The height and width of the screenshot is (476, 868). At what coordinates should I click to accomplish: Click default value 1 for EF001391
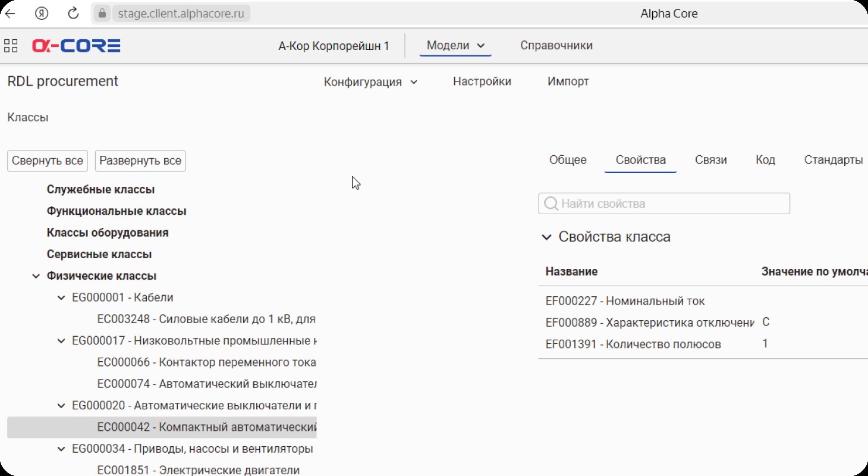(765, 344)
